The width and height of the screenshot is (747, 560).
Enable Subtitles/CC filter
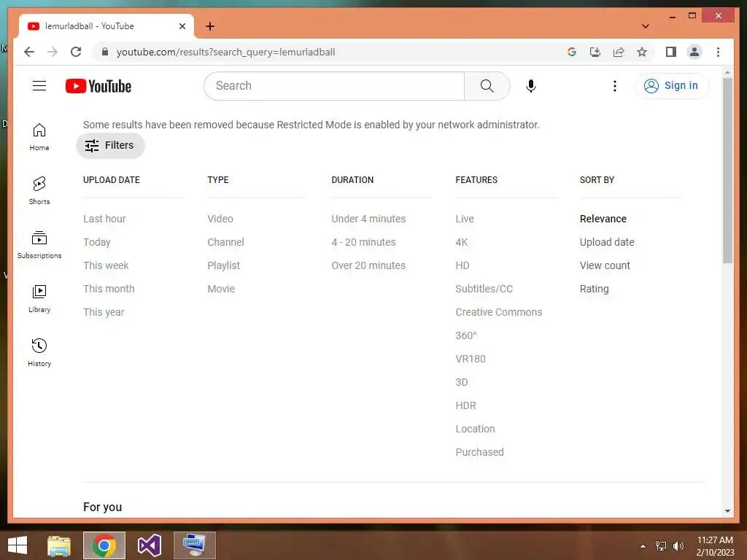[484, 289]
